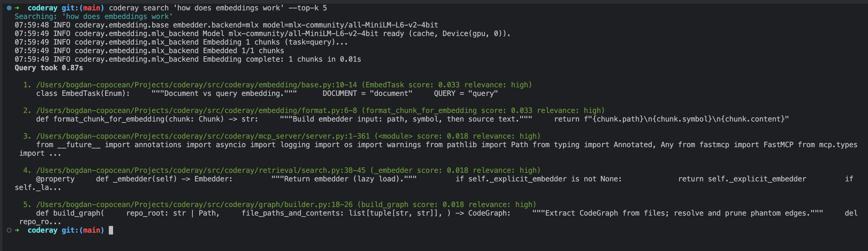Viewport: 868px width, 251px height.
Task: Click 'def build_graph(' snippet text
Action: coord(70,213)
